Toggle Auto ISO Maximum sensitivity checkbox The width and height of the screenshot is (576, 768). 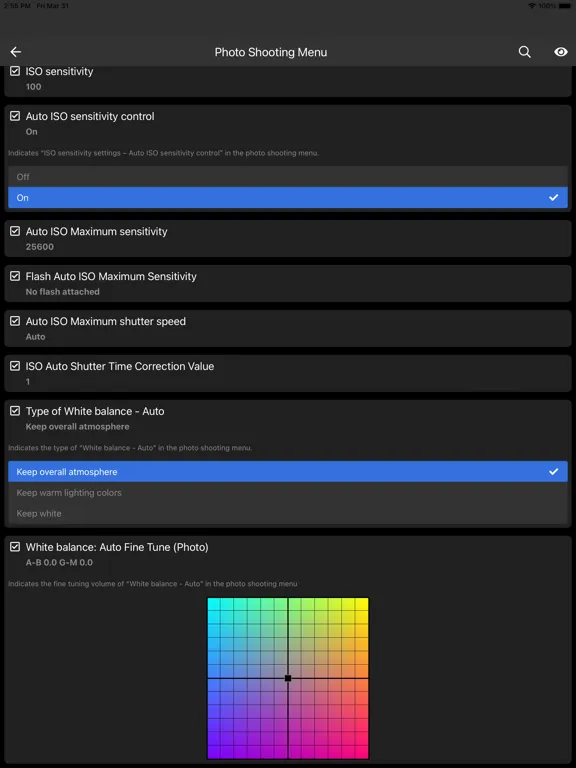(x=15, y=231)
